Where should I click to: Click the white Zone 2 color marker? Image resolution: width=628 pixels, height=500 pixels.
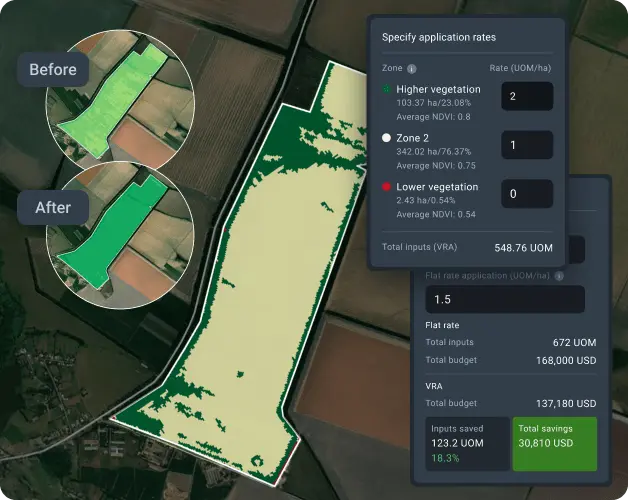(387, 138)
